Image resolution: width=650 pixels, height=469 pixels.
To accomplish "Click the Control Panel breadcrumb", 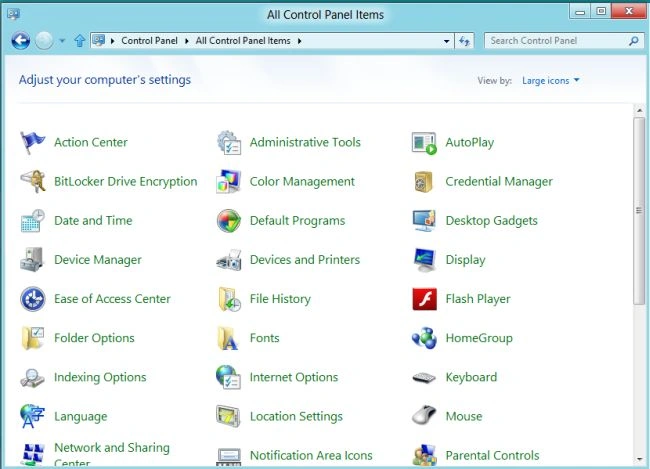I will coord(149,41).
